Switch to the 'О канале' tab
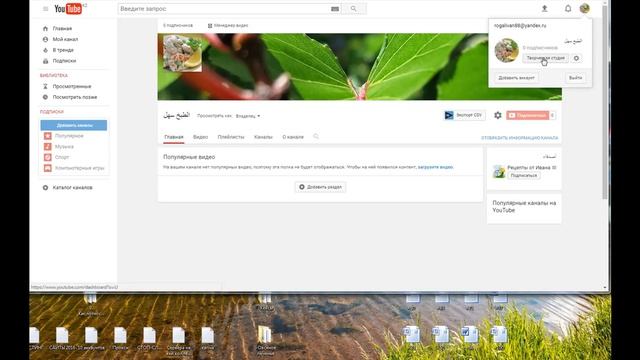This screenshot has height=360, width=640. pos(293,137)
